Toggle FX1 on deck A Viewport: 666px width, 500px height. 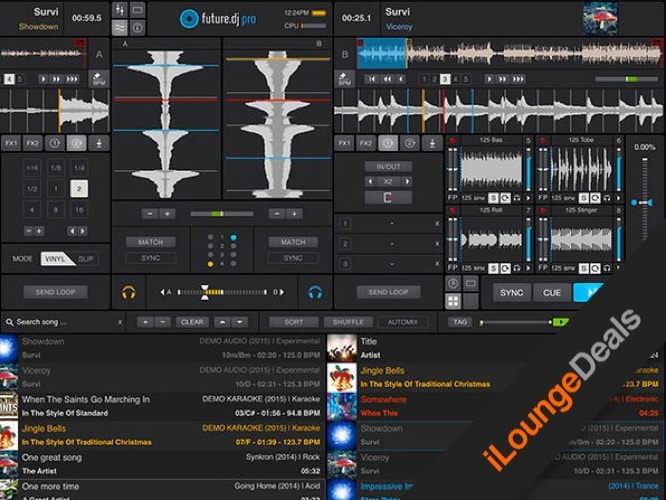(11, 143)
